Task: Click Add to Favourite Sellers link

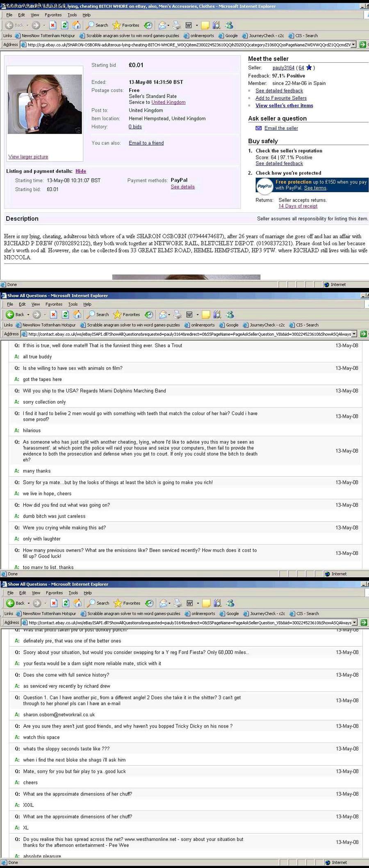Action: [x=281, y=98]
